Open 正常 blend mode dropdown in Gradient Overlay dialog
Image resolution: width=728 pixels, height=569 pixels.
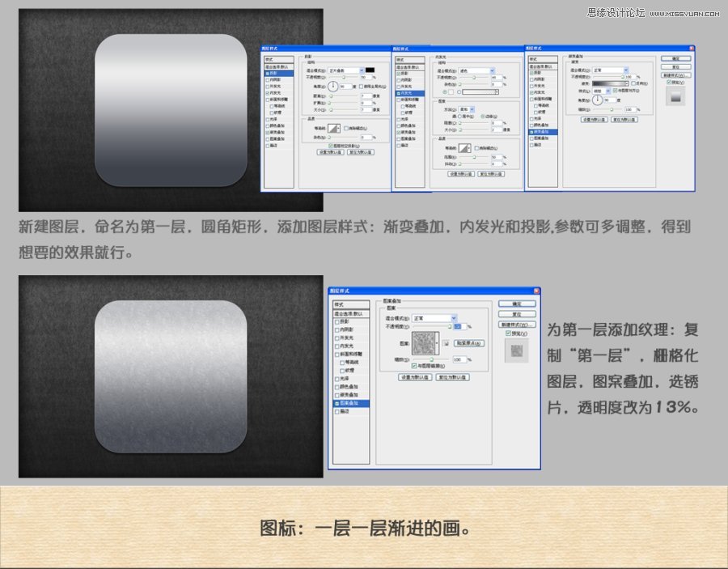coord(611,70)
